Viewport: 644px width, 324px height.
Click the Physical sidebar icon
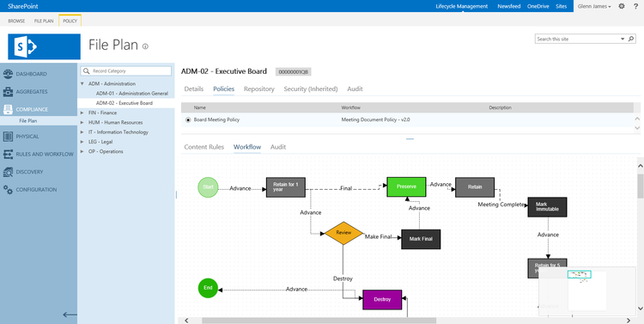tap(9, 137)
